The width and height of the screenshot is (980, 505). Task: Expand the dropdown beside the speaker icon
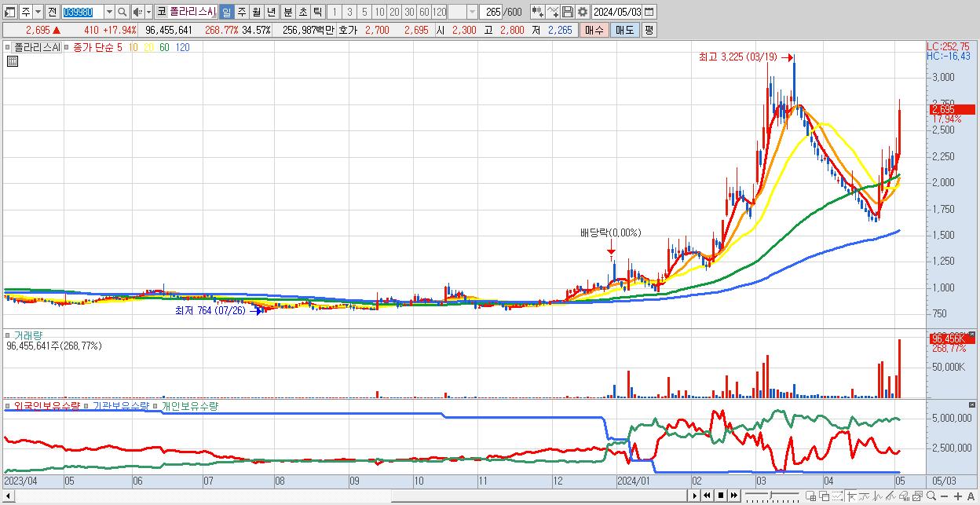148,12
